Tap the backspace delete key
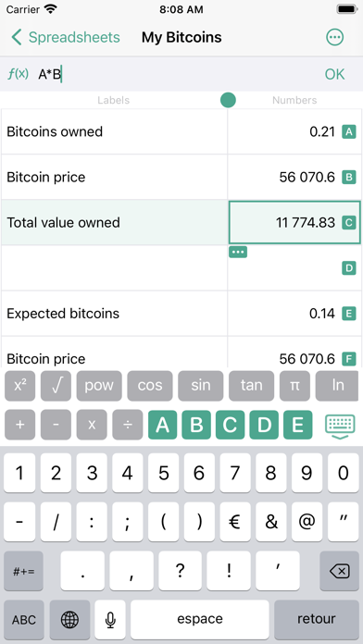 [339, 571]
